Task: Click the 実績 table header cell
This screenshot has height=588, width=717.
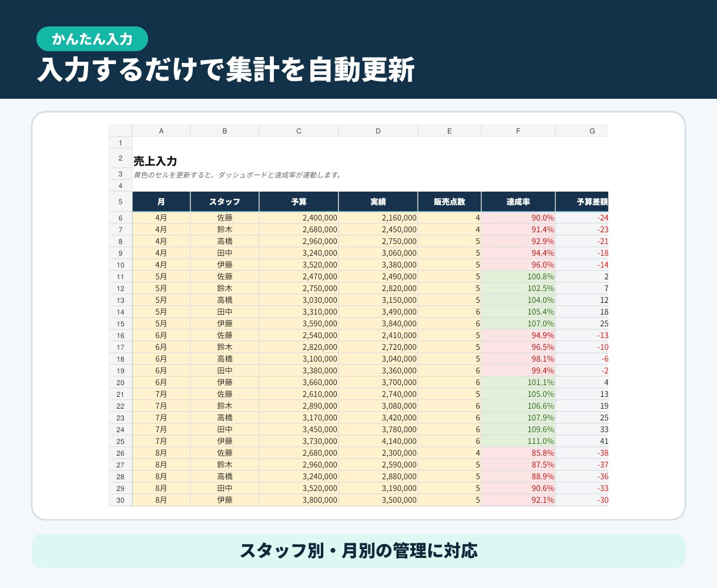Action: 378,202
